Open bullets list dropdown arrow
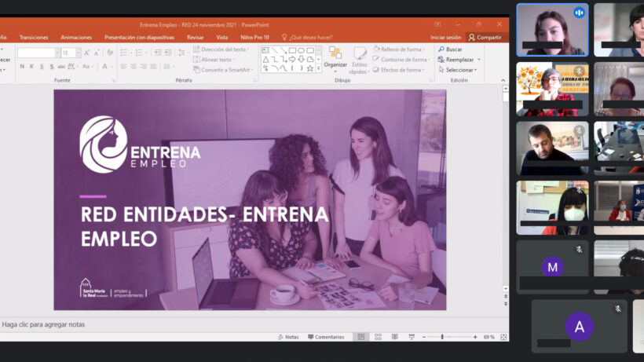The image size is (644, 362). 130,53
